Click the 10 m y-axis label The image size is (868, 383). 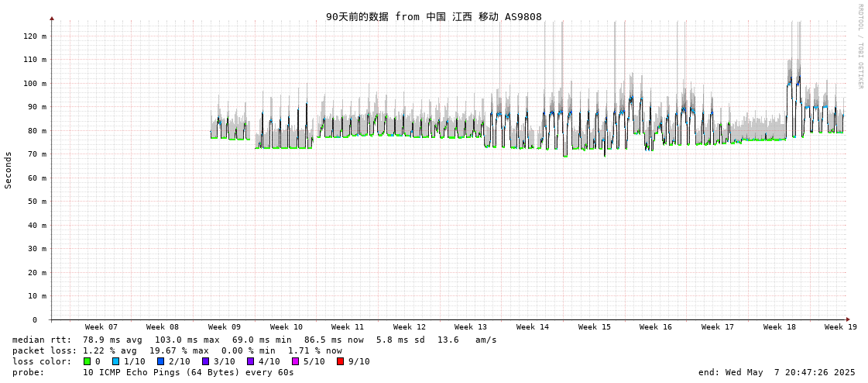tap(38, 296)
